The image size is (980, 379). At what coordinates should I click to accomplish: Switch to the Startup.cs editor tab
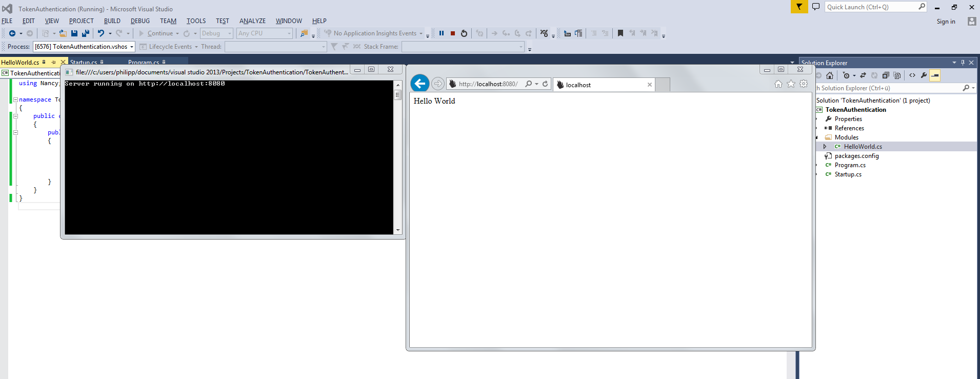[x=84, y=63]
